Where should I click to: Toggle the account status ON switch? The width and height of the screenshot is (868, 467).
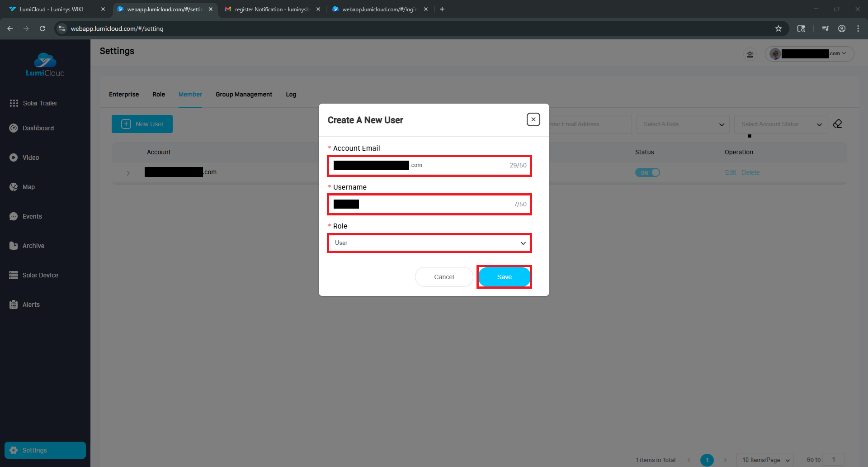tap(647, 172)
